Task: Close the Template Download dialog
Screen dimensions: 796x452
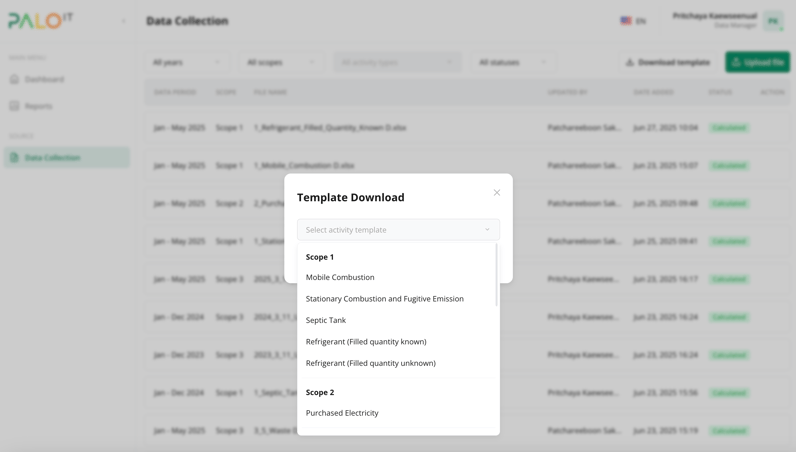Action: coord(496,193)
